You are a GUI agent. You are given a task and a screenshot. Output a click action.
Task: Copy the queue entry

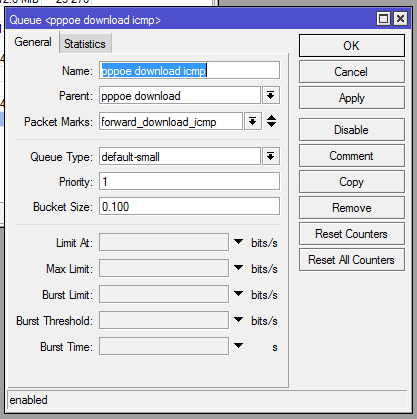click(x=352, y=182)
